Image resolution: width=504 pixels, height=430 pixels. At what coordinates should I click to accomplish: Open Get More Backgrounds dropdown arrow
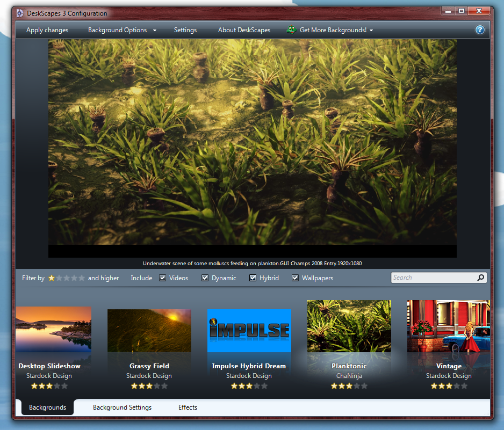(x=371, y=31)
